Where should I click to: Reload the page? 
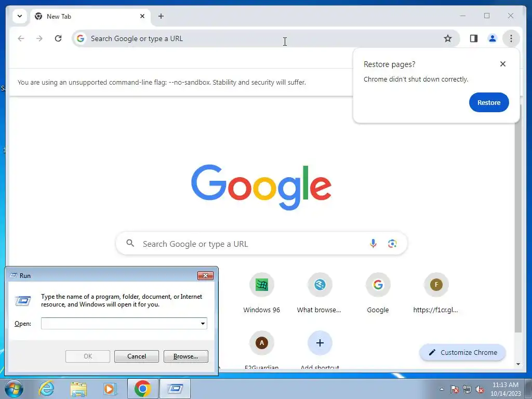[58, 38]
